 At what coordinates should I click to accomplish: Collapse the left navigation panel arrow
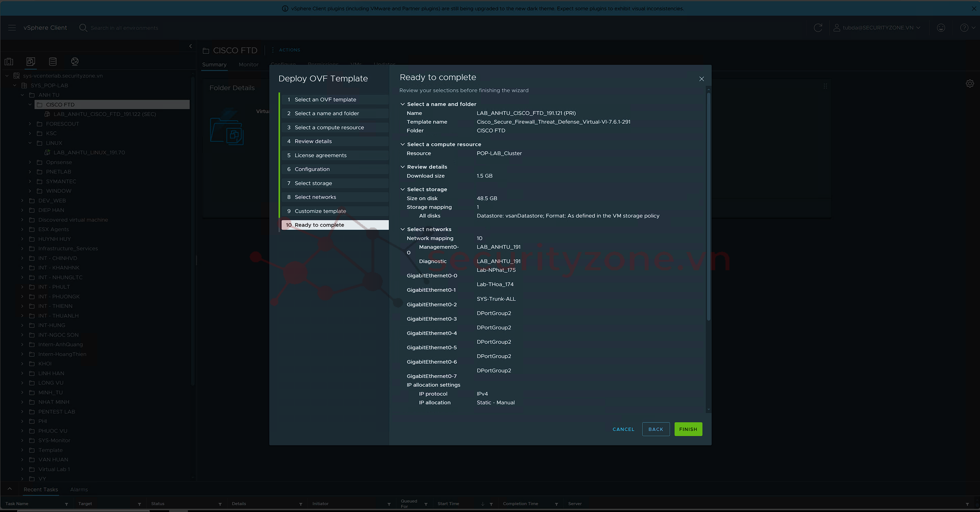(x=191, y=46)
